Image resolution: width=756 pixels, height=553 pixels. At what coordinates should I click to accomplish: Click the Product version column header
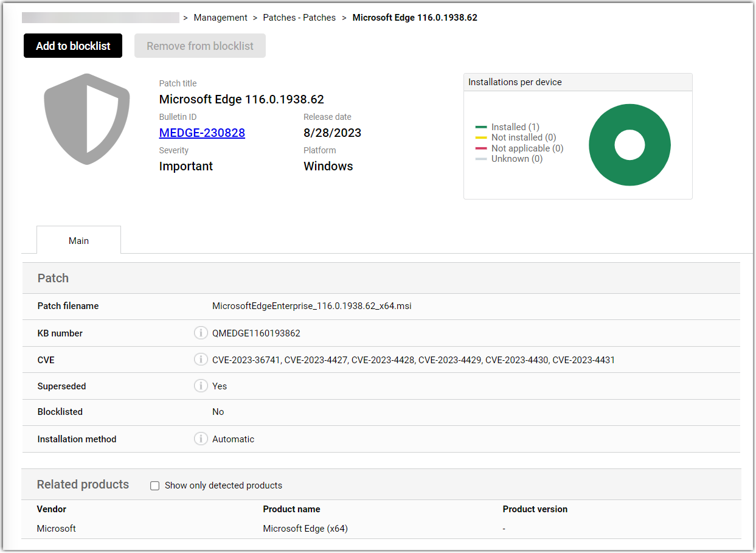(x=535, y=509)
